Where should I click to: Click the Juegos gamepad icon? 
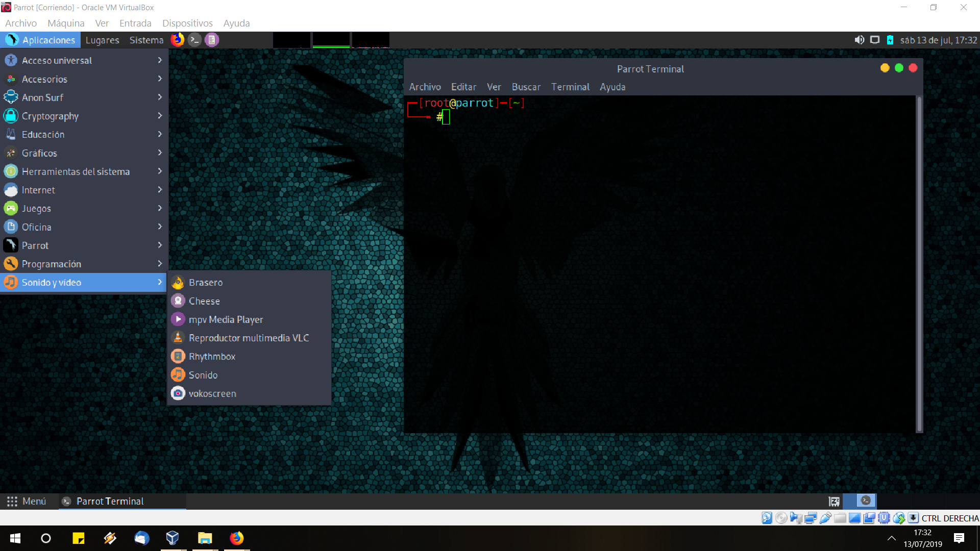pos(11,208)
